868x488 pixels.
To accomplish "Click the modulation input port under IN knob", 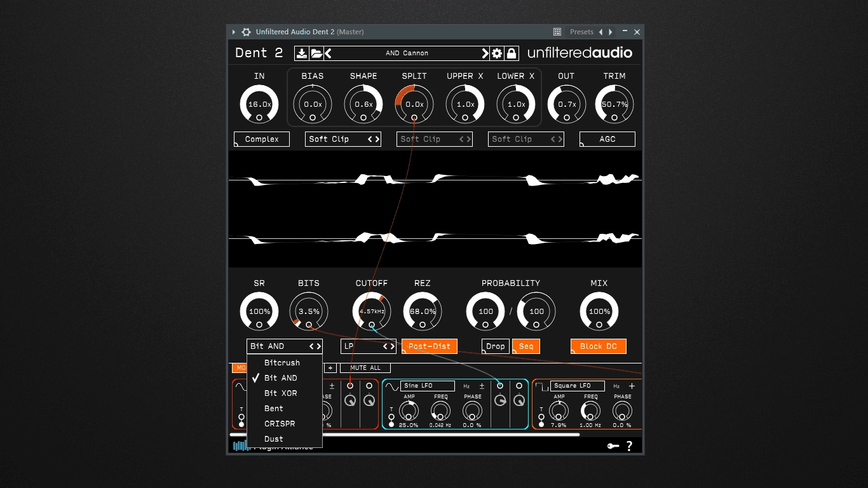I will [x=259, y=118].
